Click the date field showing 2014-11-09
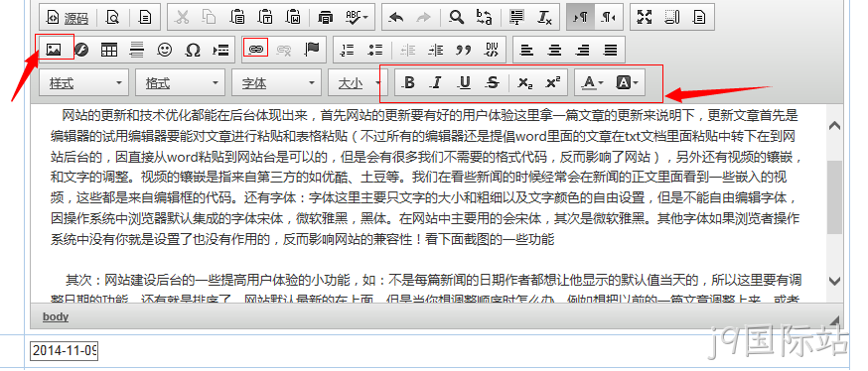Screen dimensions: 868x371 click(64, 350)
